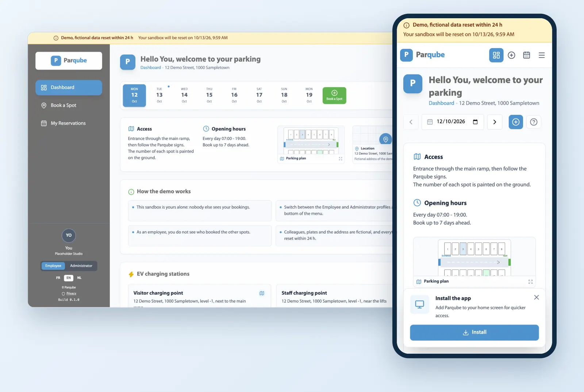Open the help question-mark icon in the mobile view
584x392 pixels.
click(x=534, y=122)
